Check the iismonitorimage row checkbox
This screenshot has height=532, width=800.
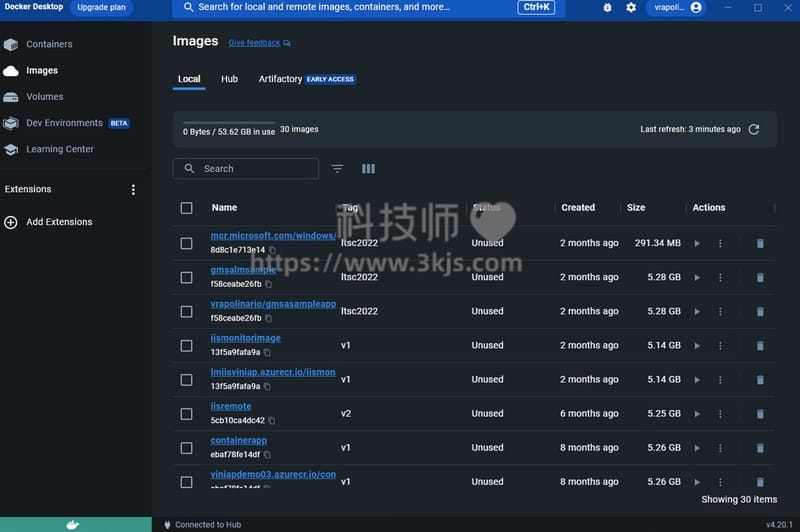(x=186, y=346)
